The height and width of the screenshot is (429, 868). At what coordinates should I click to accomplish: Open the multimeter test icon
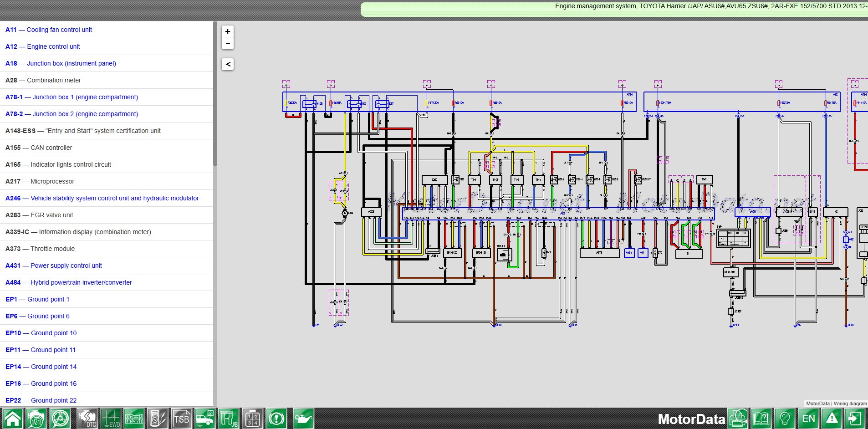point(158,419)
